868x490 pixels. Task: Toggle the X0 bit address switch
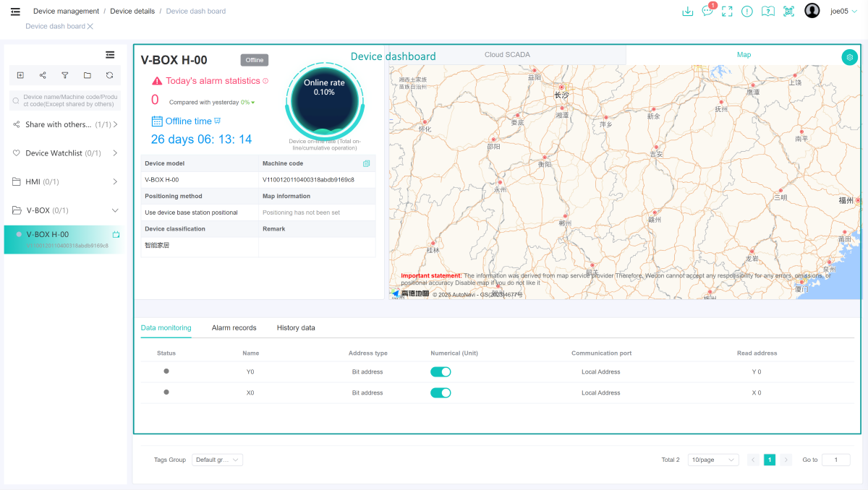441,392
